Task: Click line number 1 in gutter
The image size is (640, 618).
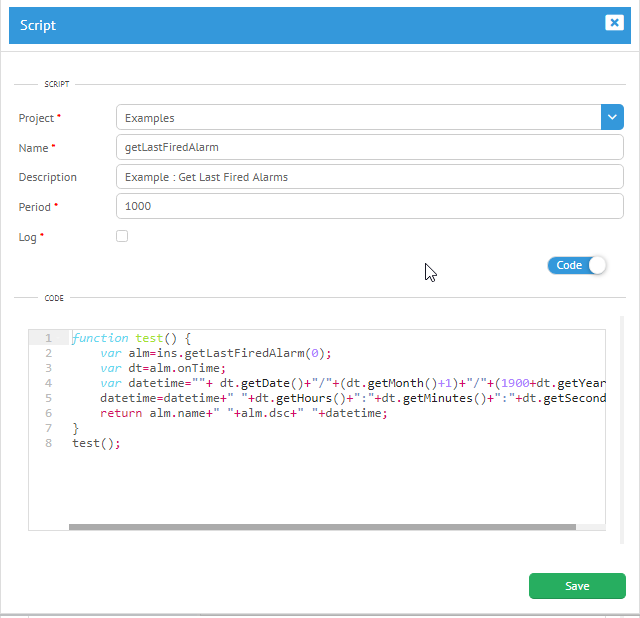Action: pos(49,338)
